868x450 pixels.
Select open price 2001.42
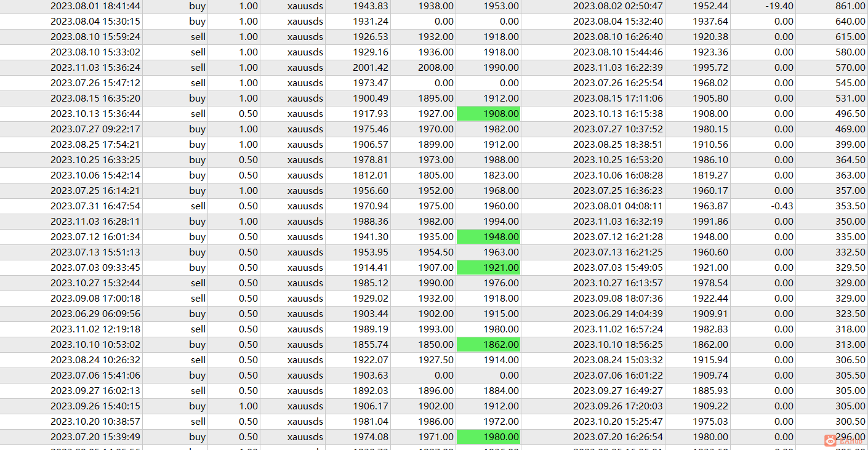pyautogui.click(x=371, y=68)
